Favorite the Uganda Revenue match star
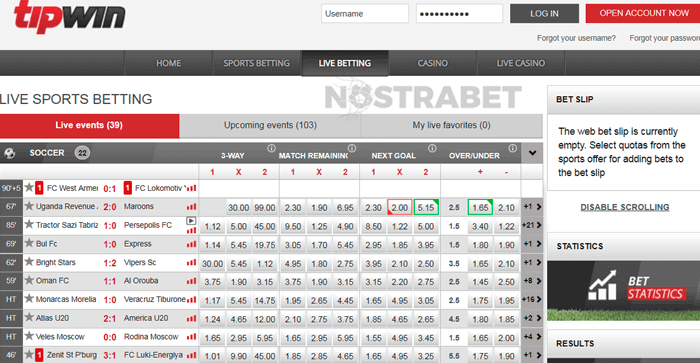Screen dimensions: 700x363 [29, 206]
